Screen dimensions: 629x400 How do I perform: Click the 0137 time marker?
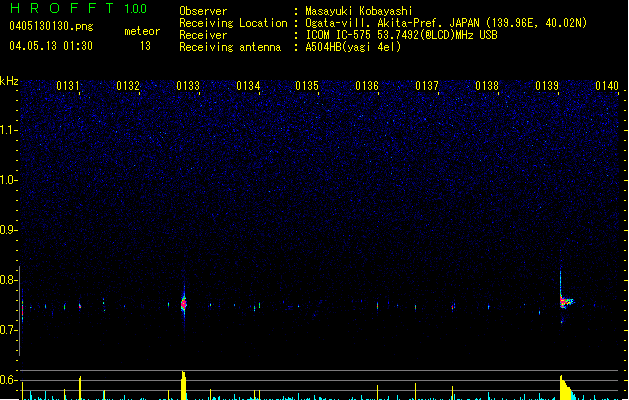coord(427,86)
